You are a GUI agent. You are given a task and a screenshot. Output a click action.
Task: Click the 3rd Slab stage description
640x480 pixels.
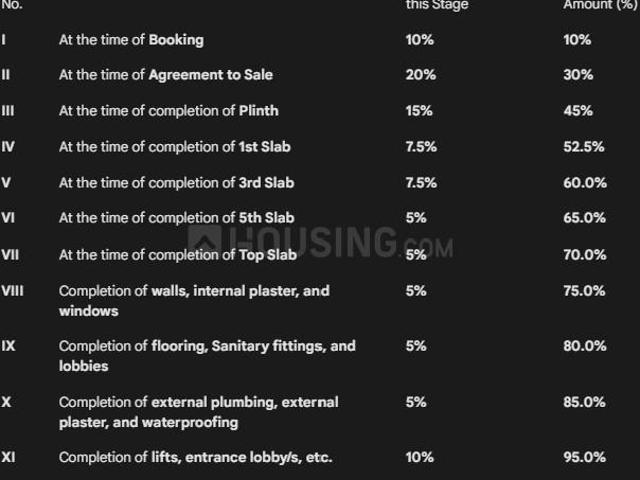pos(176,183)
